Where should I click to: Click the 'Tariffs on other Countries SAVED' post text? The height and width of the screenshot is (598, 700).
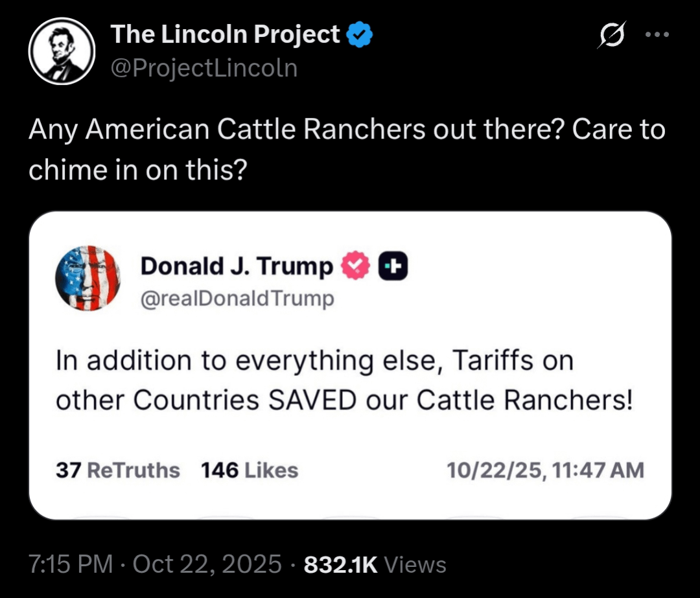click(344, 380)
